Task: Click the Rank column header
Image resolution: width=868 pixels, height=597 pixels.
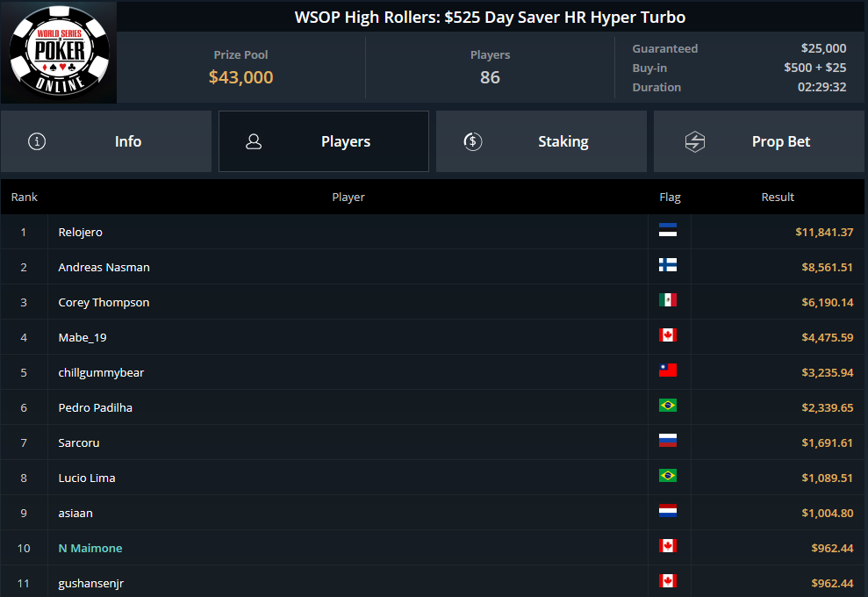Action: (25, 198)
